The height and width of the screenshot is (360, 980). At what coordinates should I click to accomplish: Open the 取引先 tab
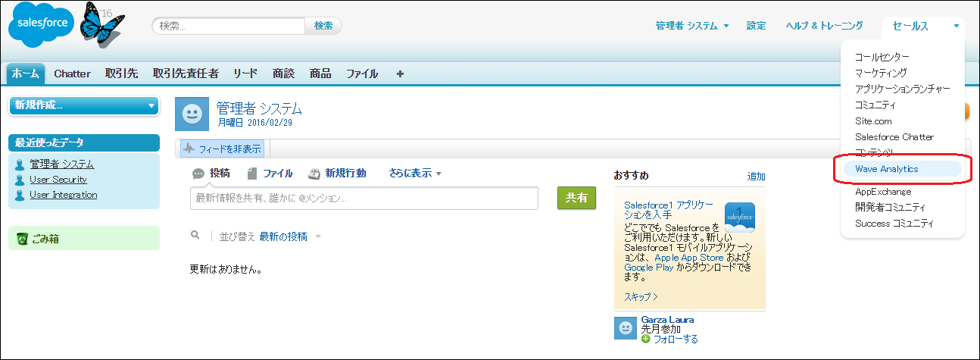[x=121, y=74]
